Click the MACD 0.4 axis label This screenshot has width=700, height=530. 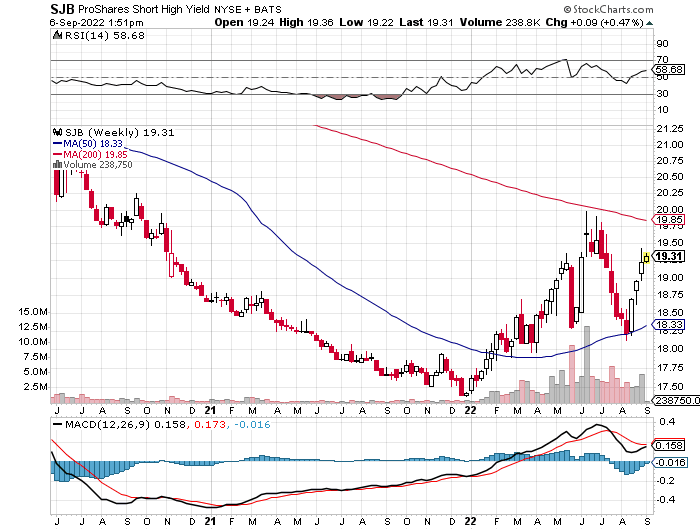pyautogui.click(x=668, y=421)
